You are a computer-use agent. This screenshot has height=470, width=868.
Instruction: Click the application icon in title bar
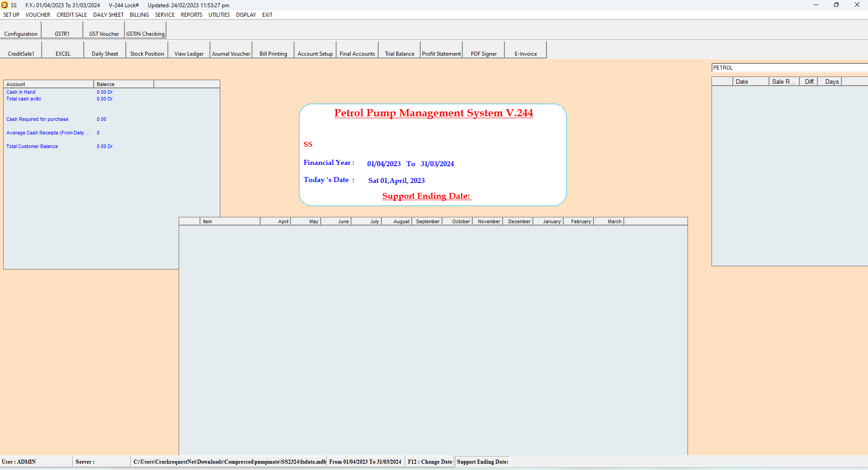click(x=5, y=5)
